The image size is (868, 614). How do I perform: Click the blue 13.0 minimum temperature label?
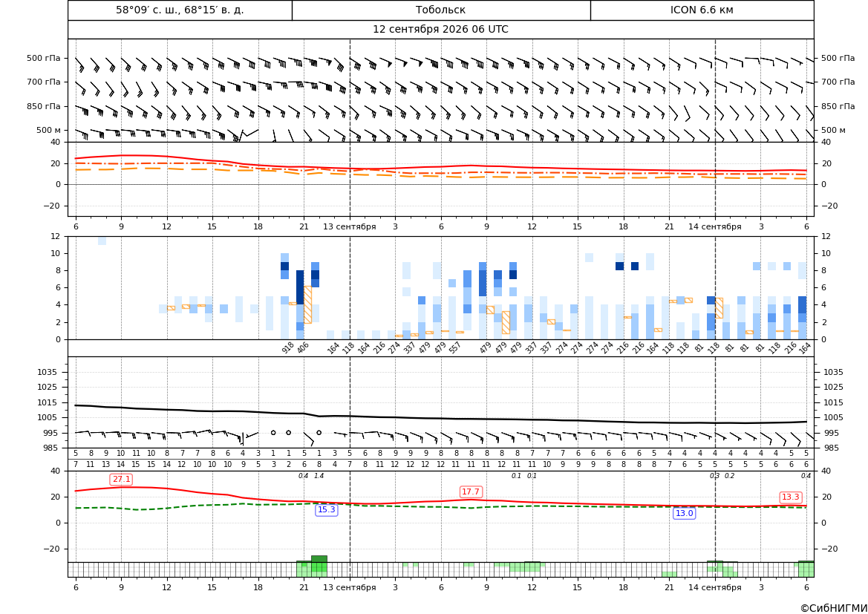684,513
